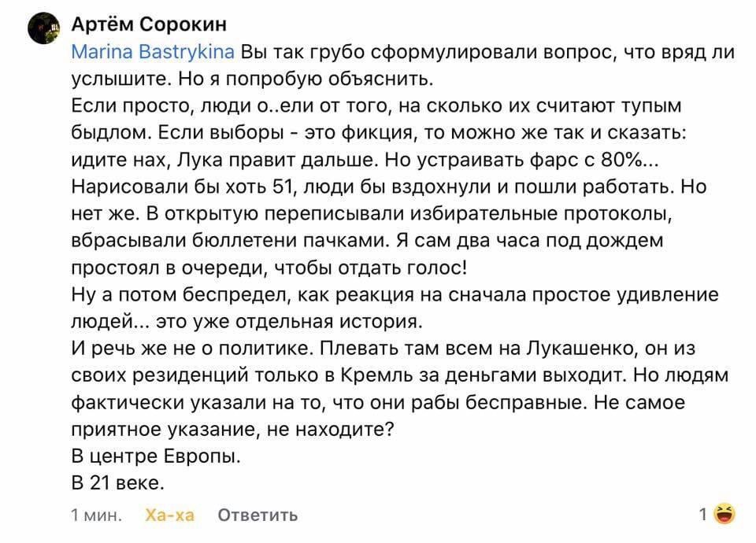Open Артём Сорокин's profile avatar

tap(44, 28)
